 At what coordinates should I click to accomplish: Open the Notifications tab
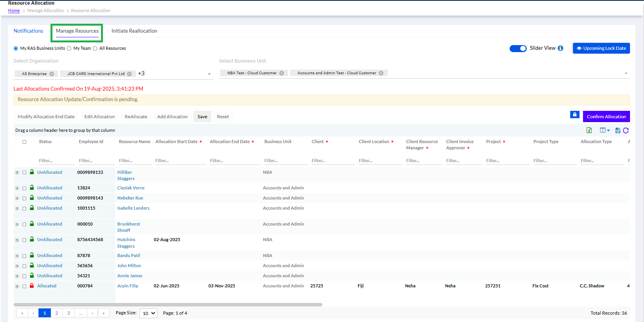[x=28, y=31]
